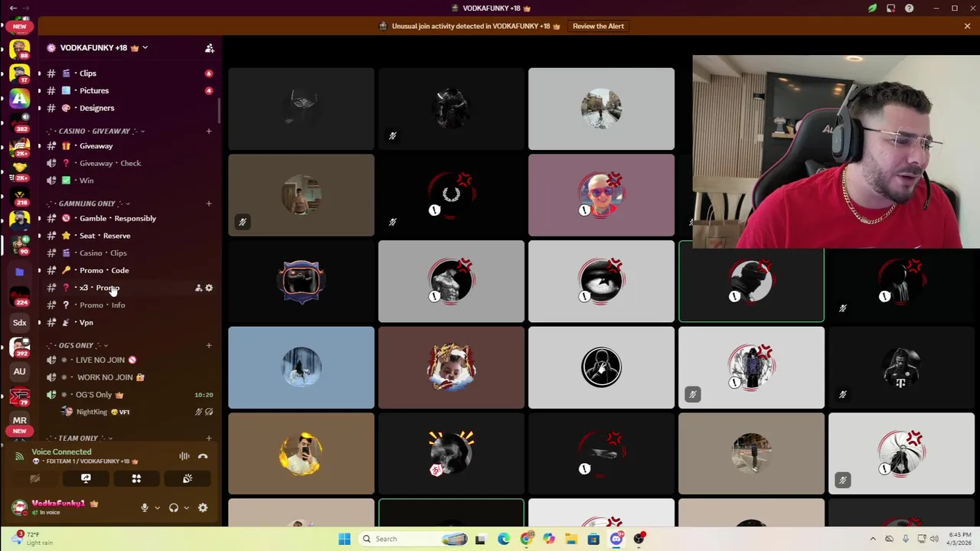Open the weather widget showing 72°F
The width and height of the screenshot is (980, 551).
(x=31, y=539)
